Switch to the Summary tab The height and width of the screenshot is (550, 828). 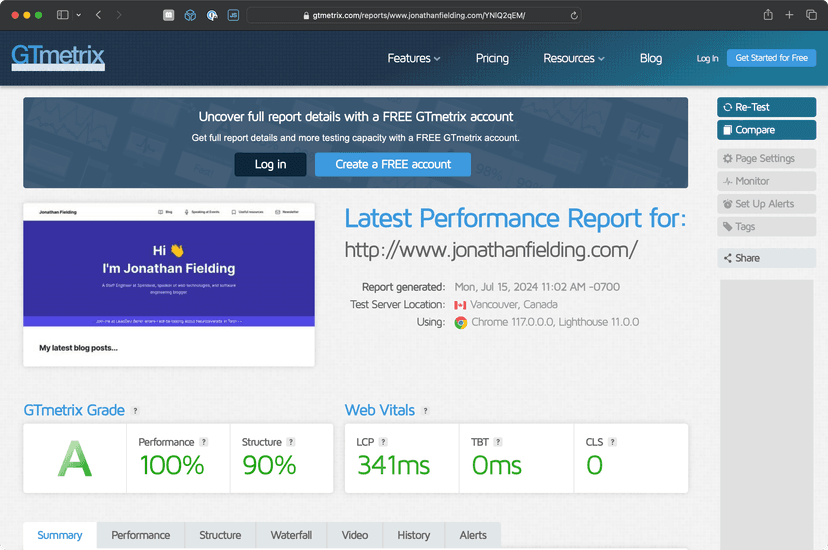click(x=60, y=535)
